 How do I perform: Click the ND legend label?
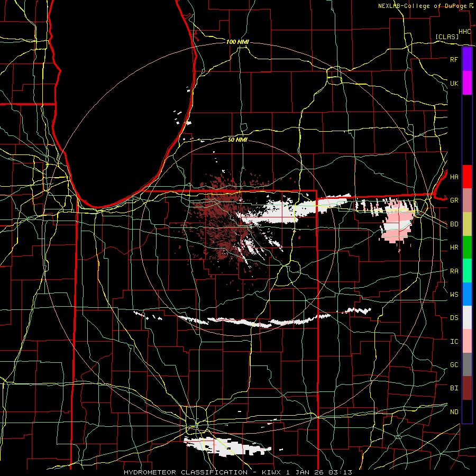click(454, 412)
